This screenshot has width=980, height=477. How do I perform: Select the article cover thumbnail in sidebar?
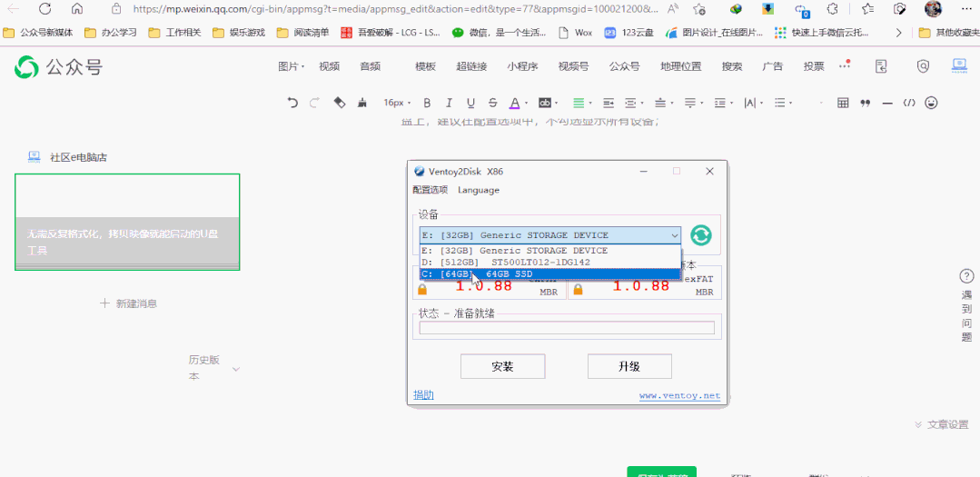coord(127,222)
